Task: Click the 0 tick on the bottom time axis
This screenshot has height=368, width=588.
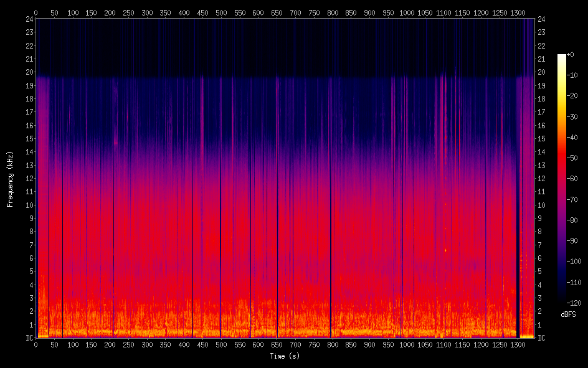Action: pyautogui.click(x=36, y=344)
